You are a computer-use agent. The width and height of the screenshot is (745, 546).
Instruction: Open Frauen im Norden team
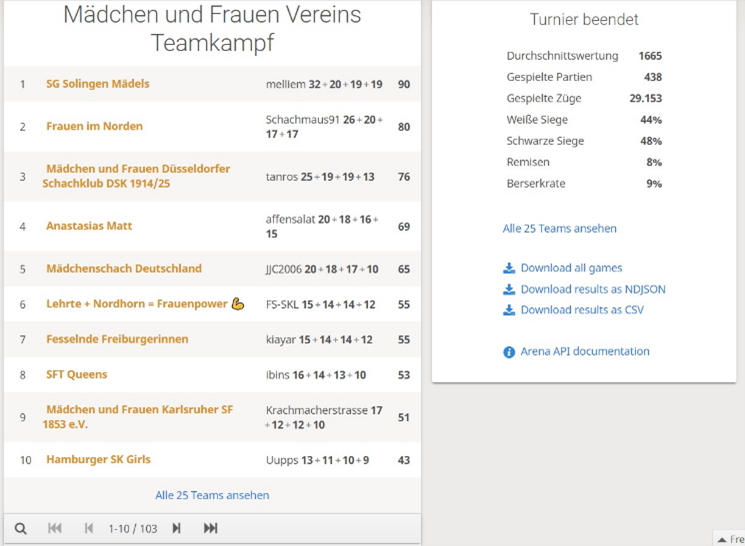94,126
